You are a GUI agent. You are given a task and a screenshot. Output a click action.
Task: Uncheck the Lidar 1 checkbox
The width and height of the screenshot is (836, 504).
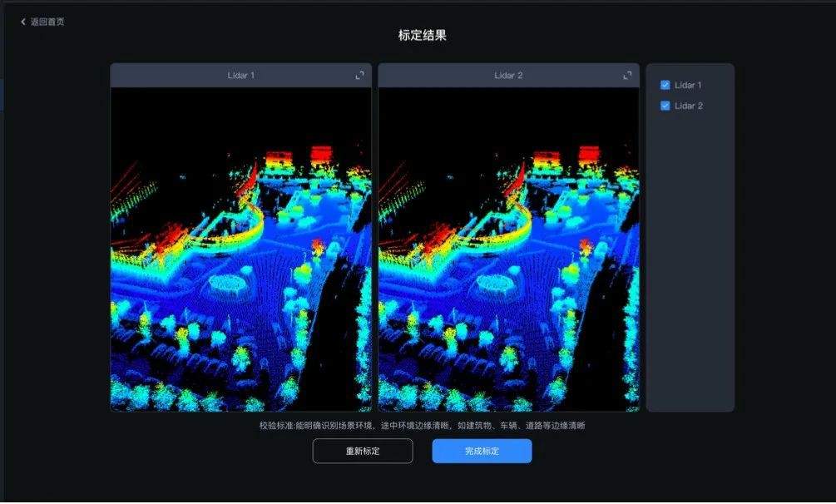coord(665,85)
